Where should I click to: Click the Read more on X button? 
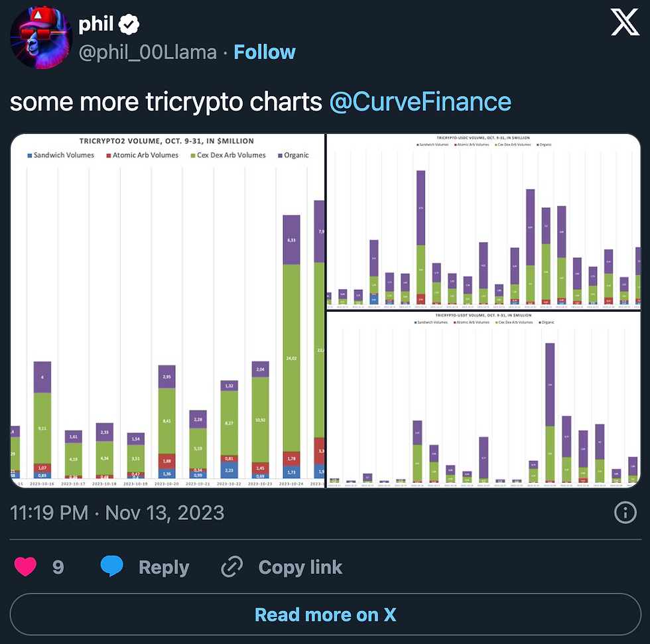pos(325,614)
